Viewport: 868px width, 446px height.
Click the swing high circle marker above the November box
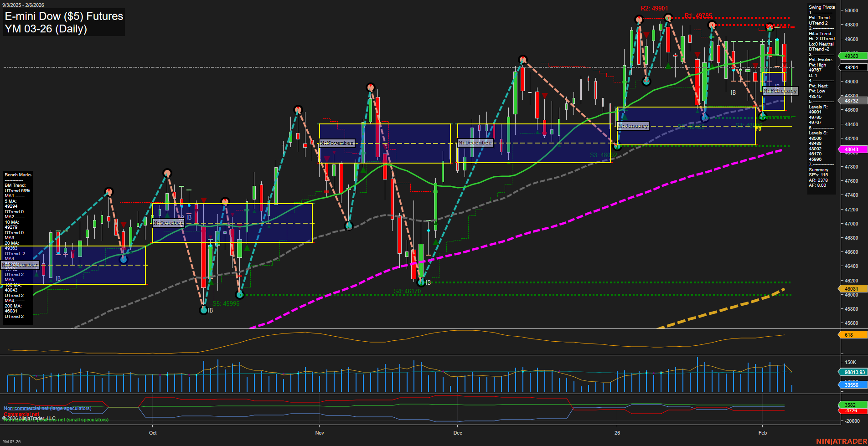(371, 86)
